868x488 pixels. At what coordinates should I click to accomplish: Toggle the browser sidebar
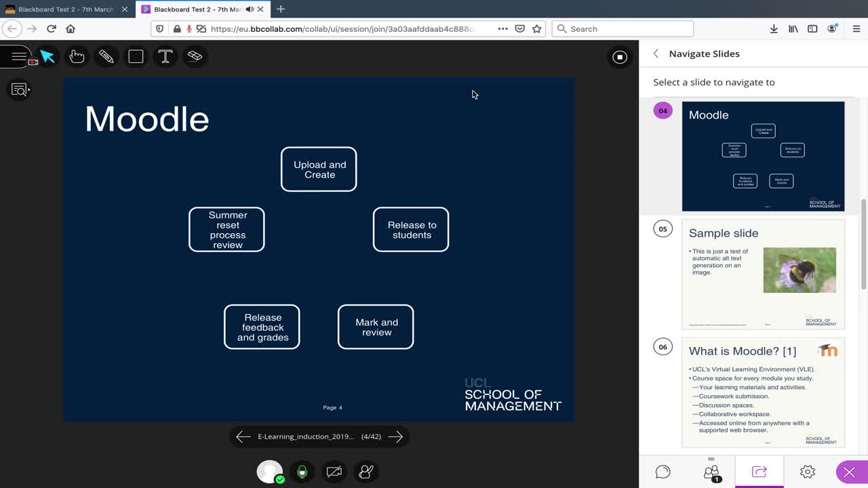tap(812, 28)
